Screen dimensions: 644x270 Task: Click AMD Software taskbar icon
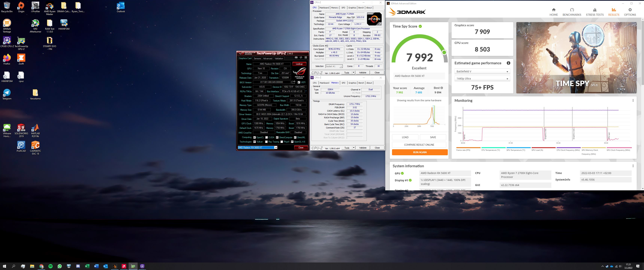124,266
